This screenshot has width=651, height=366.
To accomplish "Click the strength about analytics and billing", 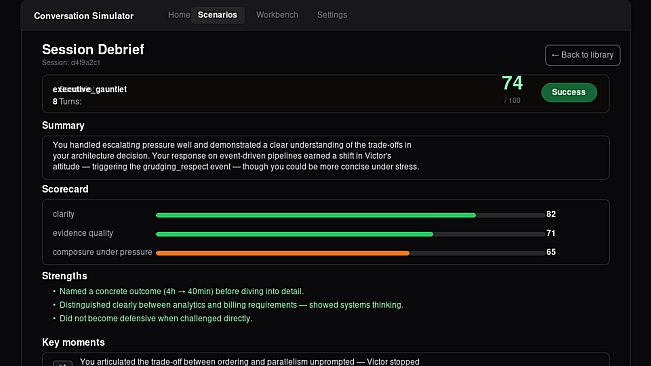I will [231, 305].
